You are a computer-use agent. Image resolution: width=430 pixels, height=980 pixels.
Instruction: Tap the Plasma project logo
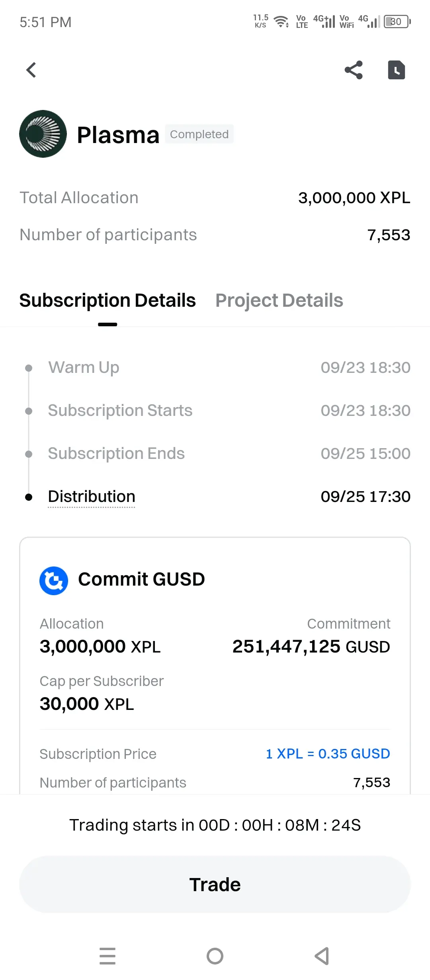click(43, 134)
